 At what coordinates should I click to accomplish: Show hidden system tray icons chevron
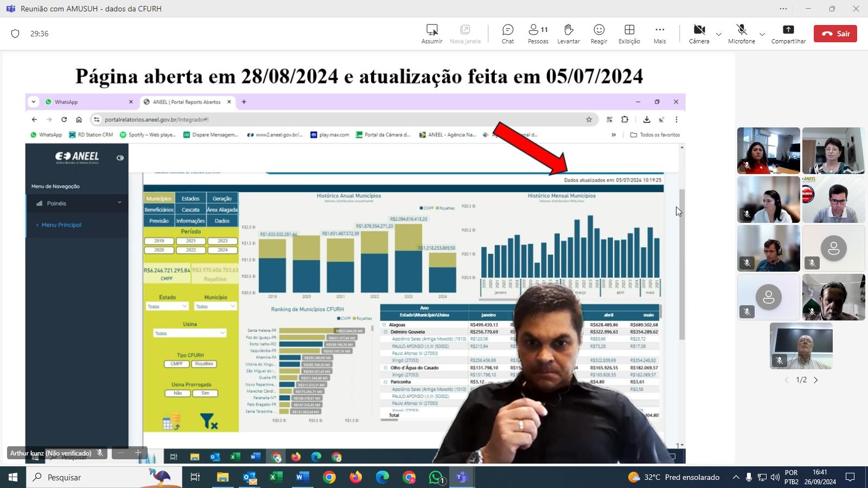click(736, 477)
